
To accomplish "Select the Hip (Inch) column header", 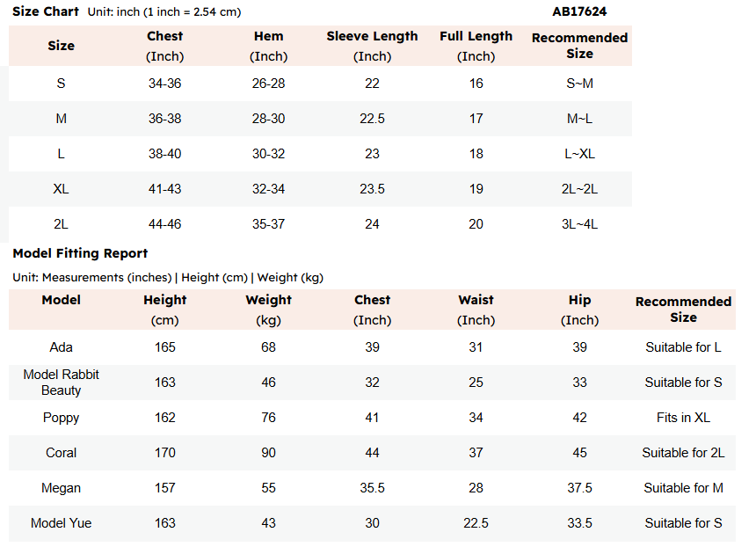I will pos(579,310).
